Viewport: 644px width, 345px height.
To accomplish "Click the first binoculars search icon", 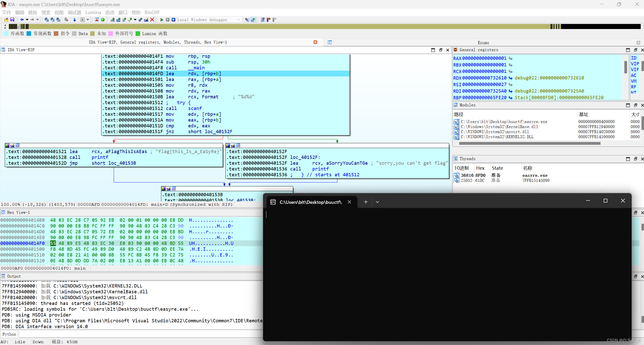I will pyautogui.click(x=47, y=20).
